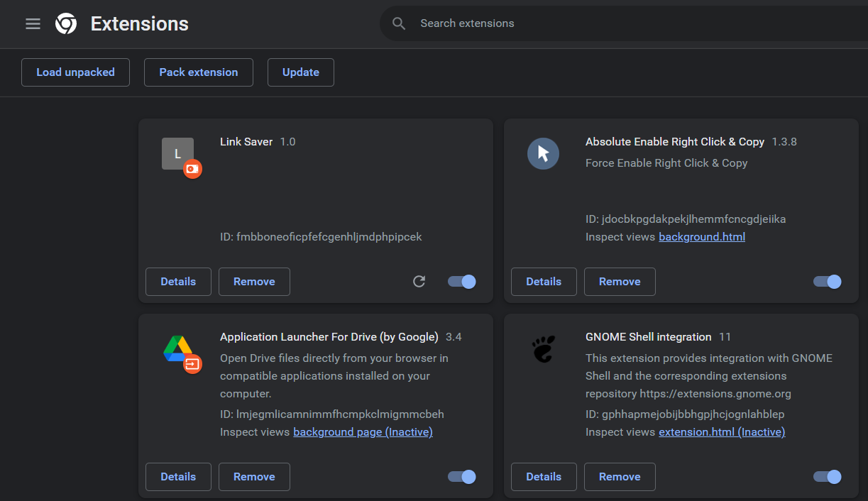The image size is (868, 501).
Task: Click ID jdocbkpgdakpekjlhemmfcncgdjeiika text
Action: tap(686, 219)
